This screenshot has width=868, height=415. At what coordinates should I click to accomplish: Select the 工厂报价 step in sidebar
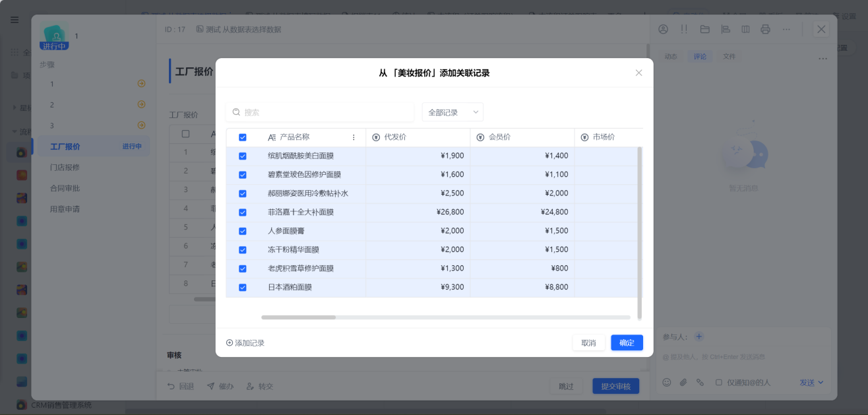pyautogui.click(x=94, y=146)
